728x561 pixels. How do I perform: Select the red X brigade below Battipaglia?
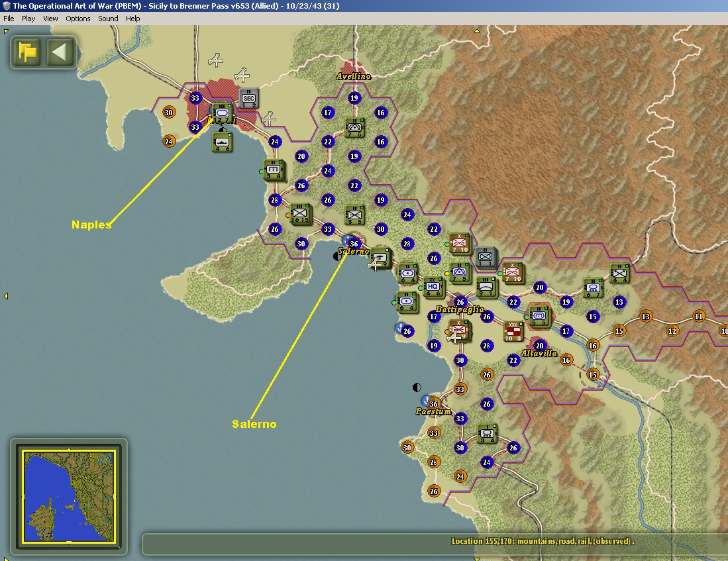[460, 331]
